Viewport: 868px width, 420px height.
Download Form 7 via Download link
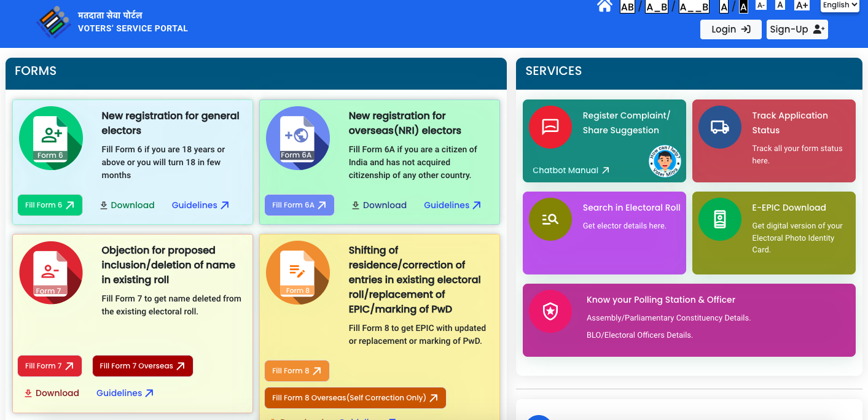pyautogui.click(x=52, y=393)
